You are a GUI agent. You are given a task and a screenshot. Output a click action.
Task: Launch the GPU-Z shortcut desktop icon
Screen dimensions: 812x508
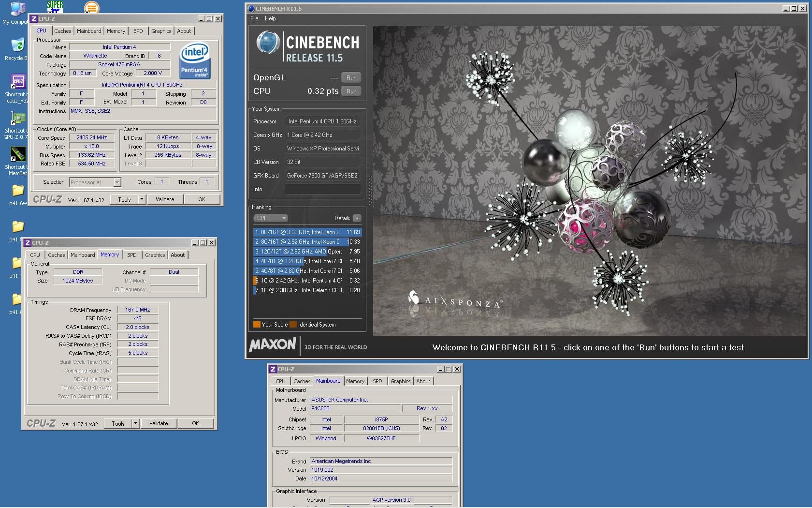point(17,118)
